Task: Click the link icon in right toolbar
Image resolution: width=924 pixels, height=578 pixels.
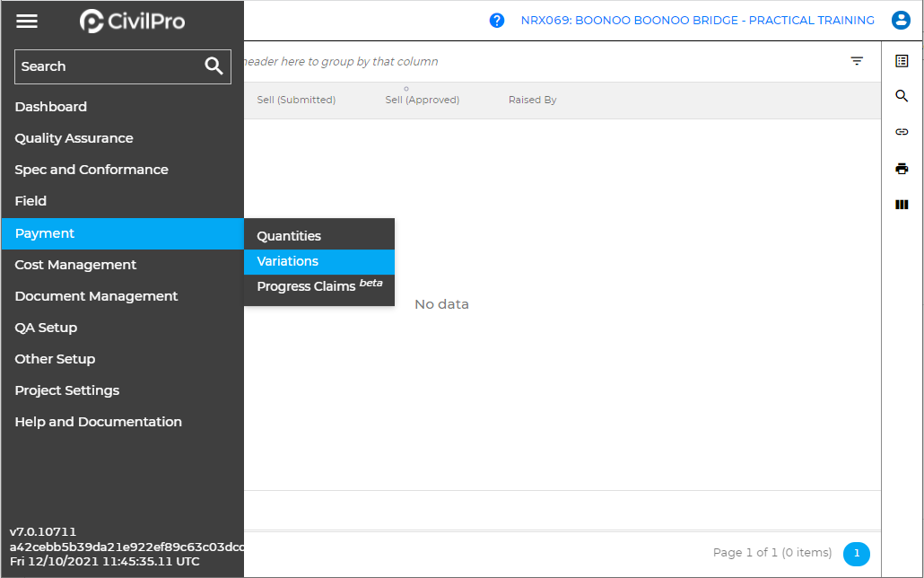Action: 902,132
